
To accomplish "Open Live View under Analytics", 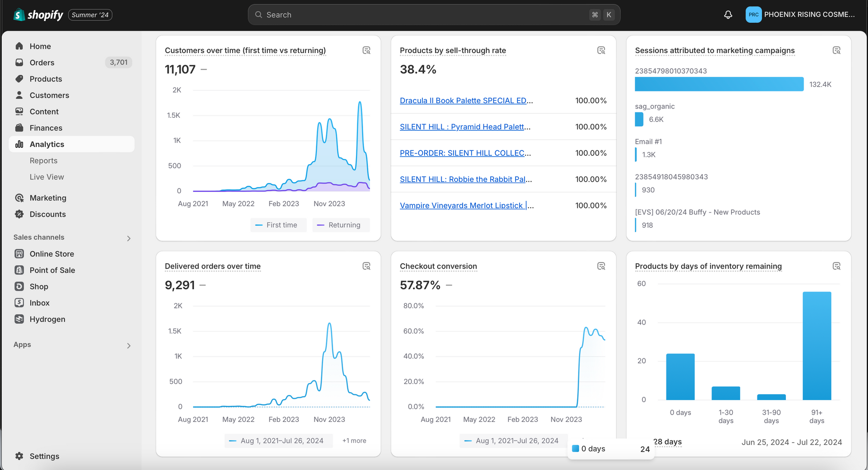I will click(x=47, y=177).
